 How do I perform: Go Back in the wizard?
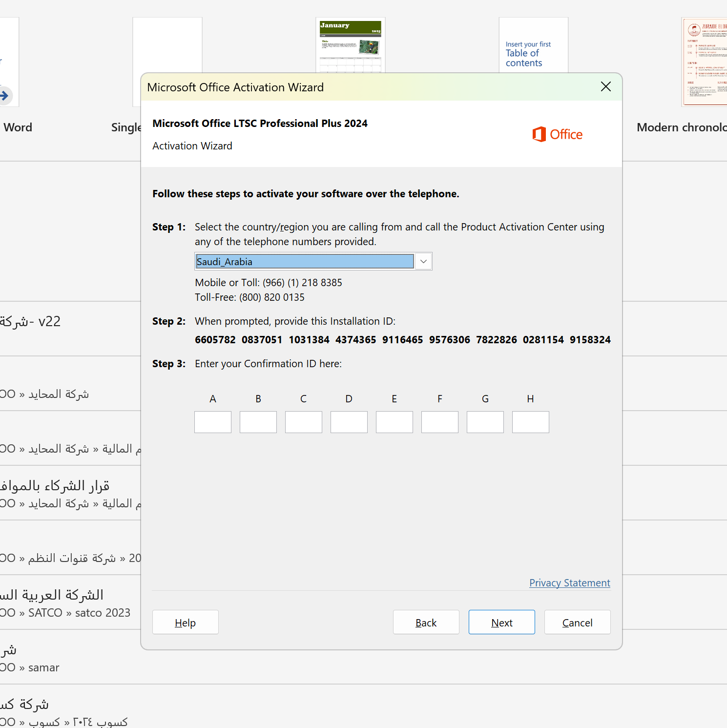pyautogui.click(x=426, y=622)
